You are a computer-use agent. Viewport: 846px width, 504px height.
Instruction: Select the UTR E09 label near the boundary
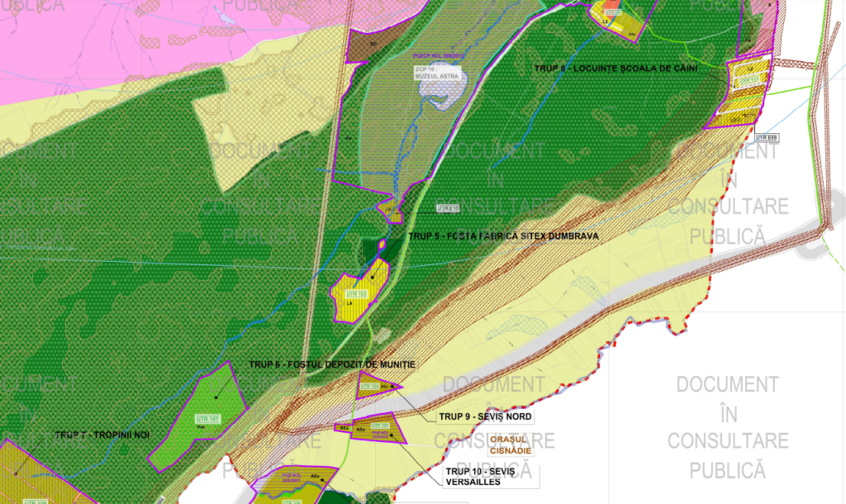pyautogui.click(x=767, y=137)
